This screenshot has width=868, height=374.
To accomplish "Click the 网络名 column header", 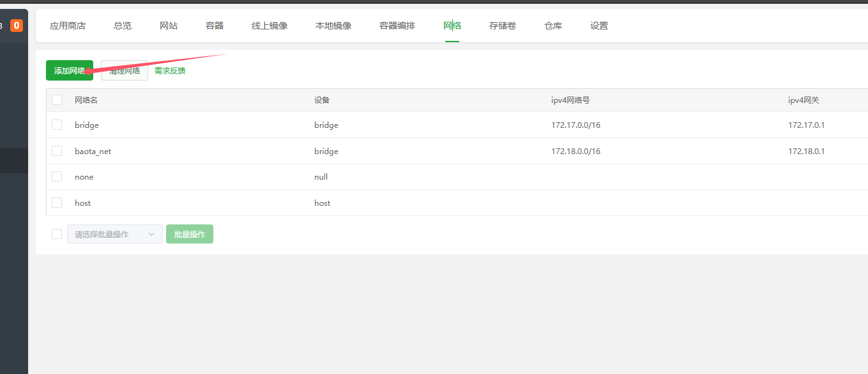I will coord(86,100).
